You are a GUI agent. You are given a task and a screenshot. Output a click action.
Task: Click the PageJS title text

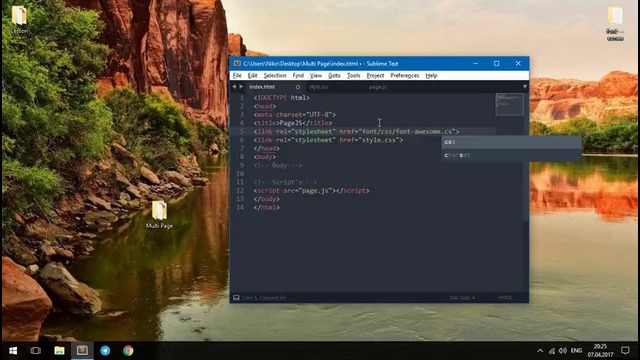click(290, 123)
